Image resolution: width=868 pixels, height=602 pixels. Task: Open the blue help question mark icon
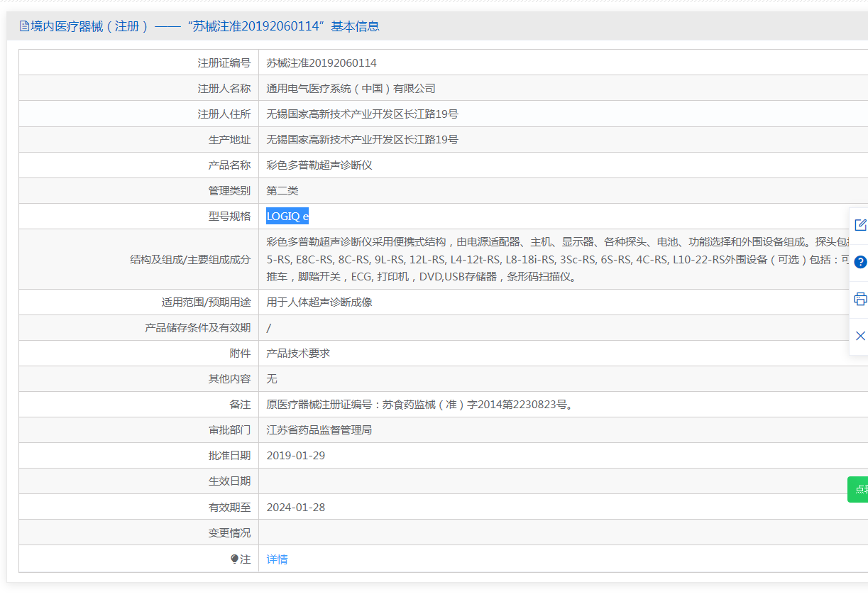tap(861, 262)
